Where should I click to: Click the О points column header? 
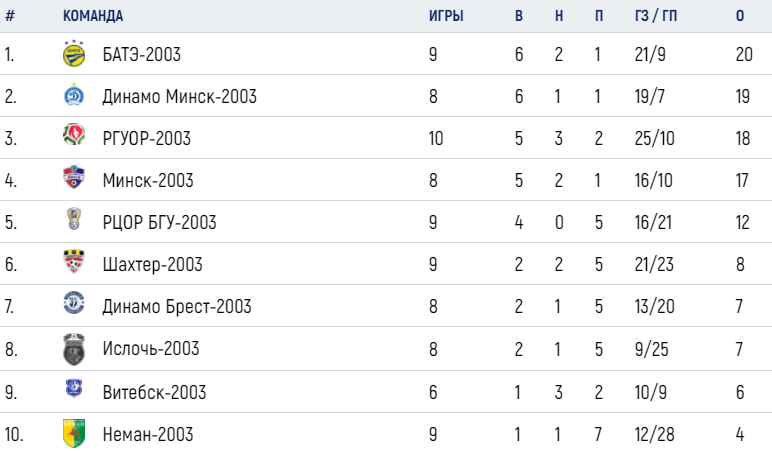pos(740,16)
